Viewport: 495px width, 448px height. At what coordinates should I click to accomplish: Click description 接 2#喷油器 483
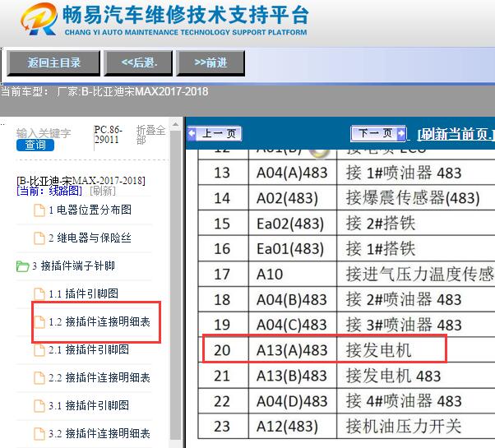[x=404, y=299]
